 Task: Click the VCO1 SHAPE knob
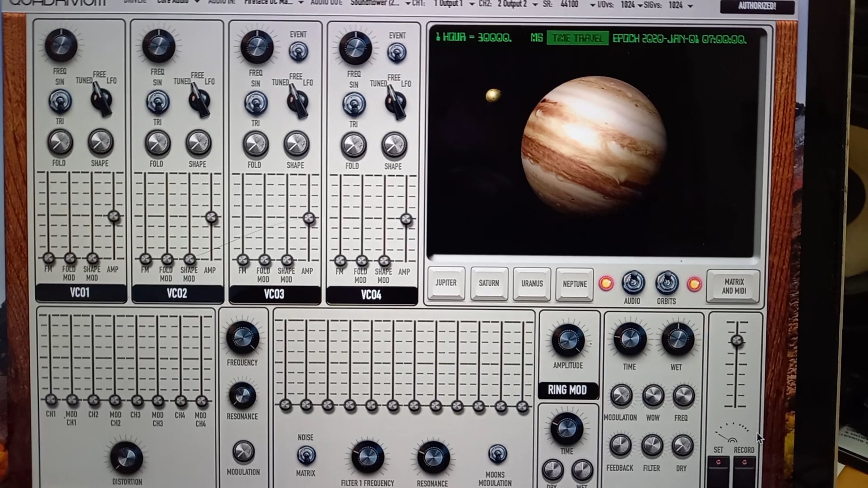[x=101, y=142]
